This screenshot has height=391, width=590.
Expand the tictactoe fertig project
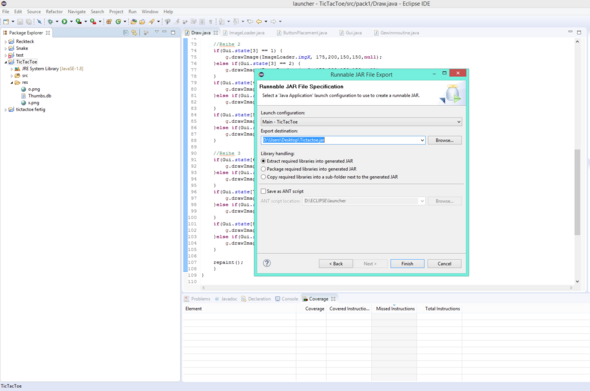pyautogui.click(x=6, y=110)
